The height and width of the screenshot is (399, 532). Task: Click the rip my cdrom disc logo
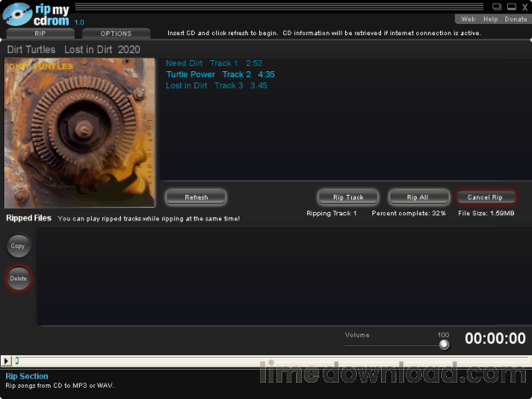pos(17,15)
